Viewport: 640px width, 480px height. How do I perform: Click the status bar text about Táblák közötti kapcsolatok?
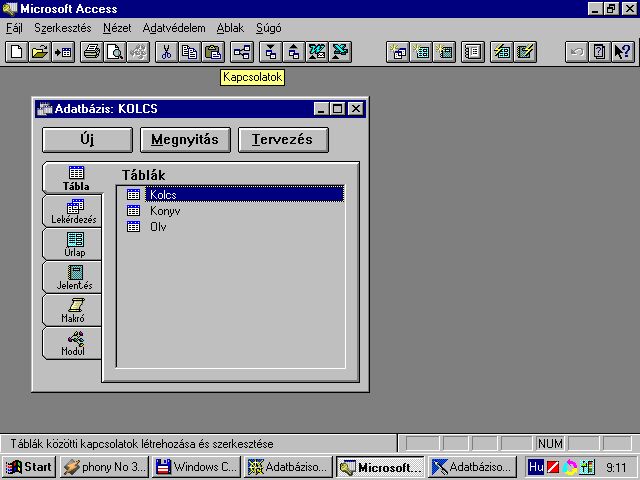tap(142, 444)
